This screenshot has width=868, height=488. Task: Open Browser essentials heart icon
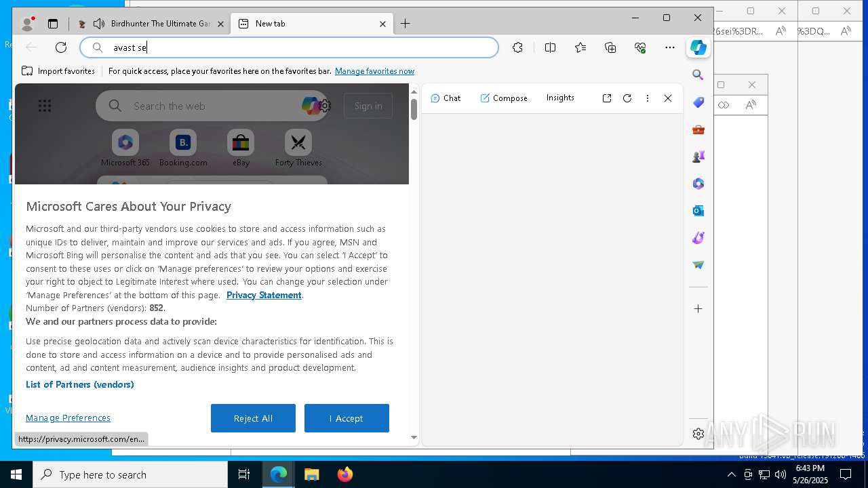(x=640, y=47)
